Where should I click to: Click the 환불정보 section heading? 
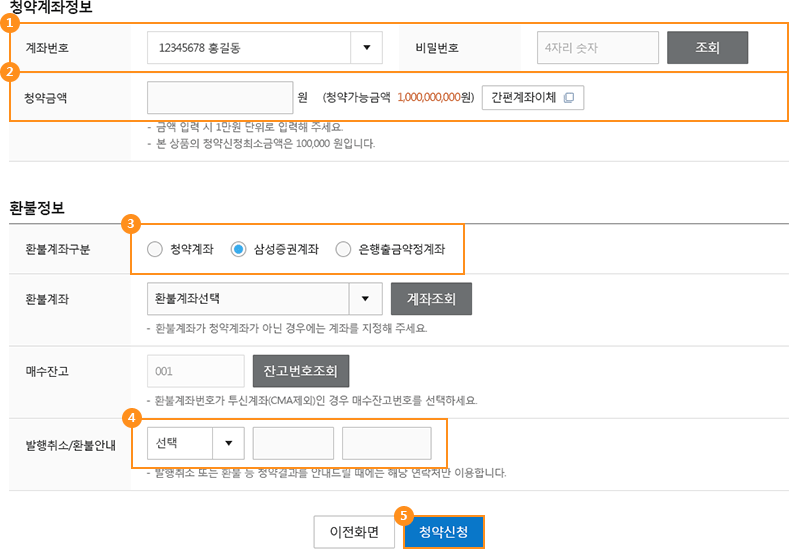pos(37,208)
